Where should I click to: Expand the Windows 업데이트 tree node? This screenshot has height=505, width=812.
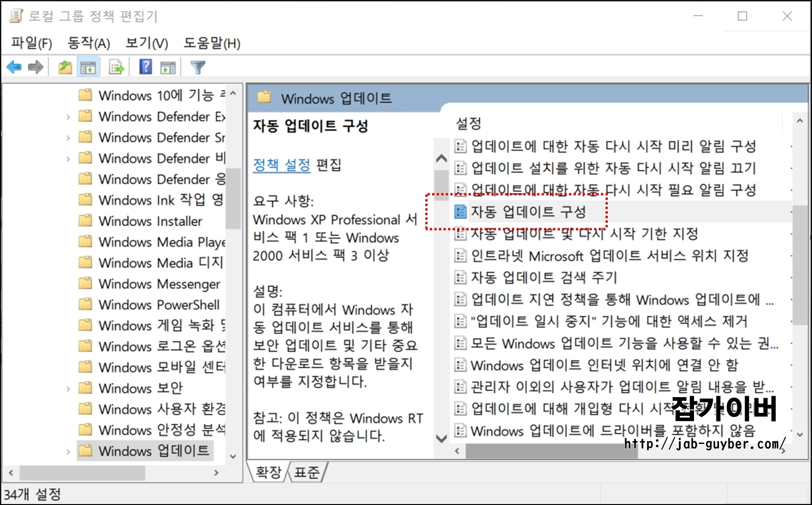point(68,451)
